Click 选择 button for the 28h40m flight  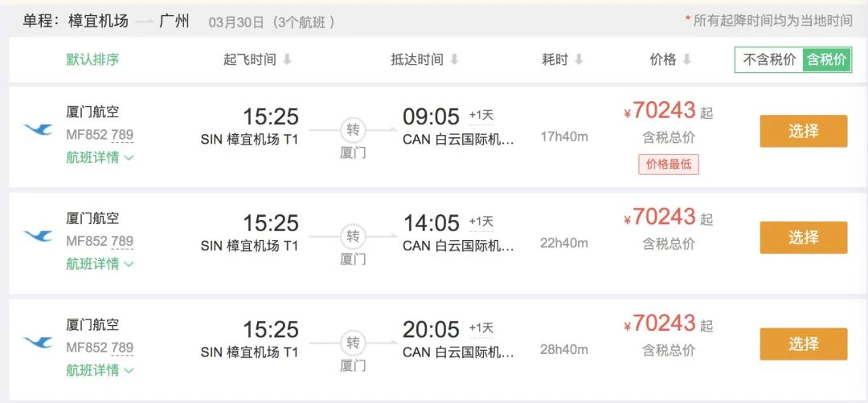[x=803, y=344]
